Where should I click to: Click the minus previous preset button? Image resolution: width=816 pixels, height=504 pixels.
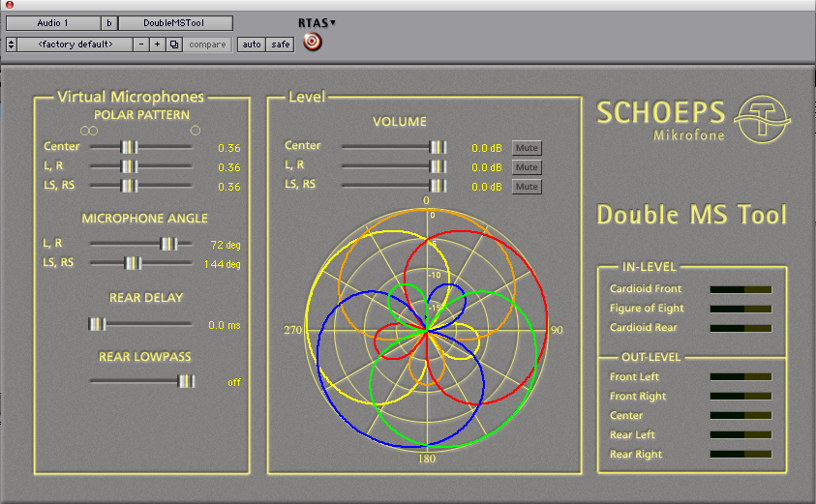tap(141, 44)
